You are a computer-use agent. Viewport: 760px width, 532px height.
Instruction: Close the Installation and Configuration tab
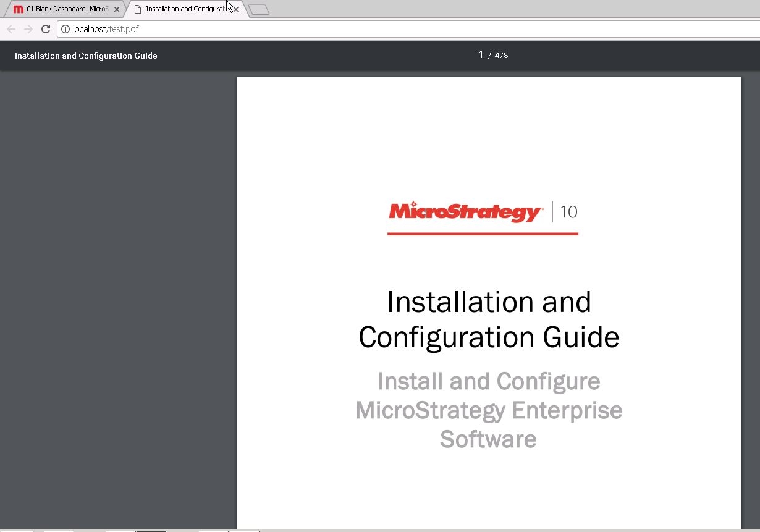tap(236, 9)
